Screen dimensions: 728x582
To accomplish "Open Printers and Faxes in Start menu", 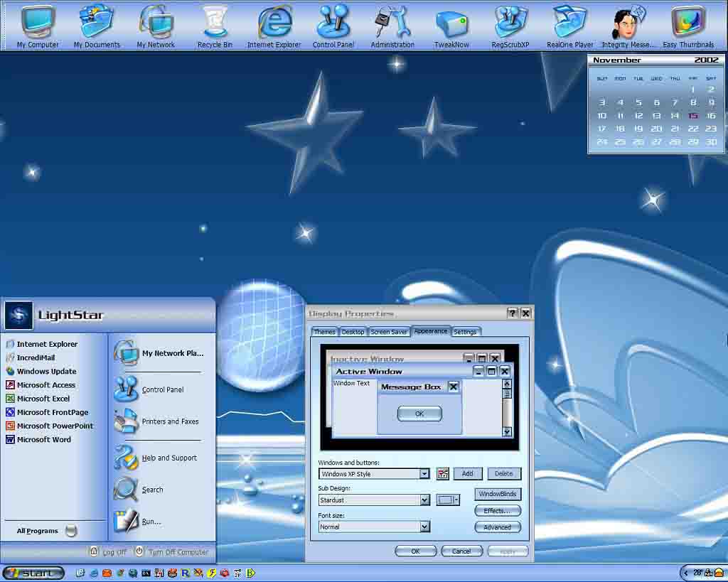I will (156, 421).
